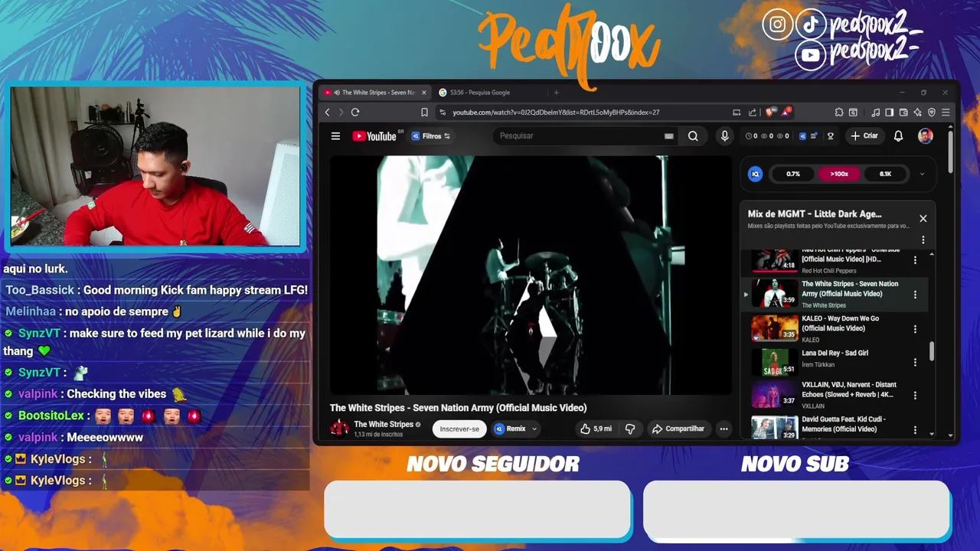The width and height of the screenshot is (980, 551).
Task: Switch to The White Stripes browser tab
Action: (375, 93)
